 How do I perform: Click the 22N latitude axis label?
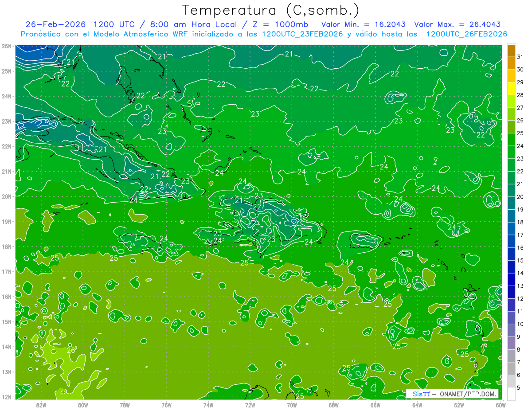click(6, 146)
